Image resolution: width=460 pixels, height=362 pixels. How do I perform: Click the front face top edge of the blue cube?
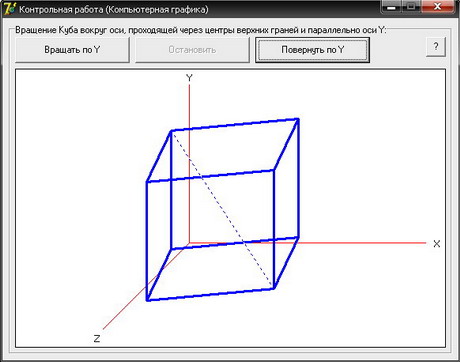210,176
